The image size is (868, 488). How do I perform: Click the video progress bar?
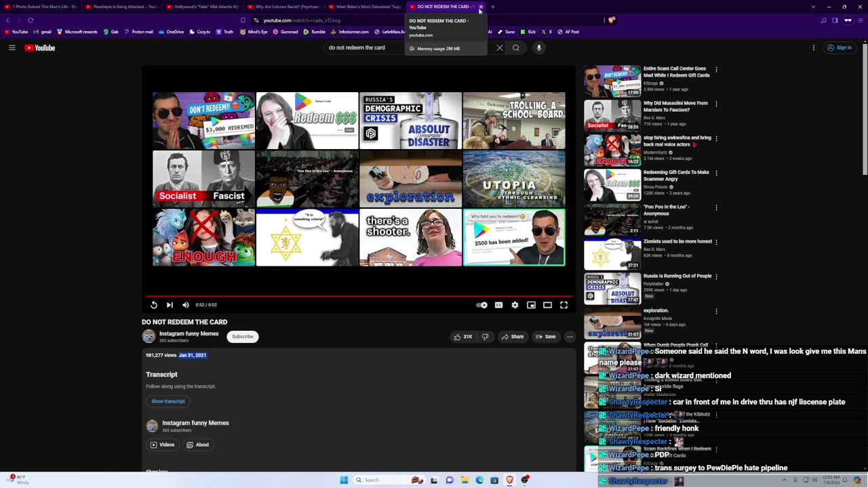[359, 296]
